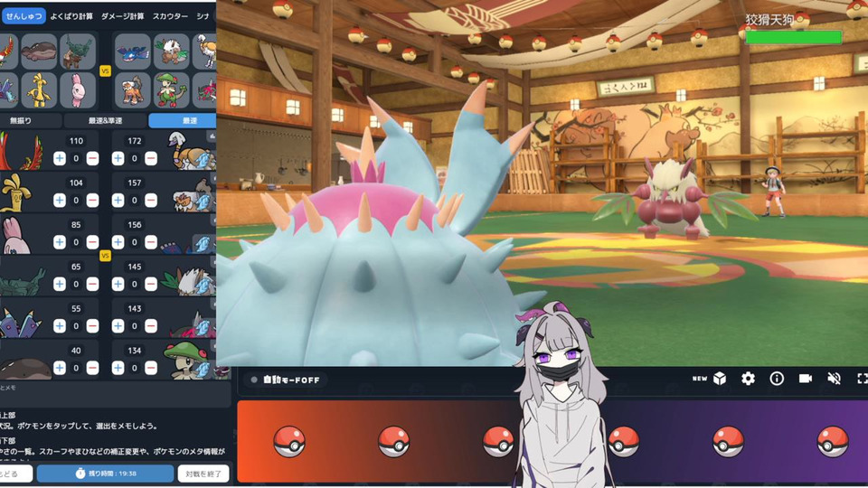Select the Kyogre thumbnail in opponent team
The image size is (868, 488).
(x=133, y=52)
